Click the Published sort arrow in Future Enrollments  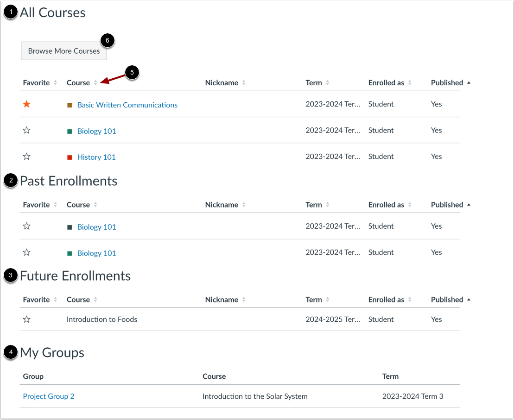469,299
